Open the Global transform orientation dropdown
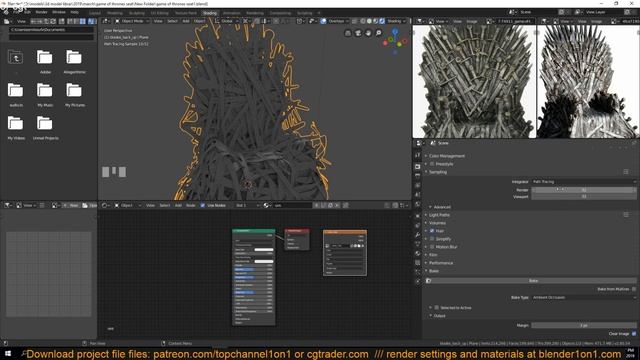 click(226, 21)
